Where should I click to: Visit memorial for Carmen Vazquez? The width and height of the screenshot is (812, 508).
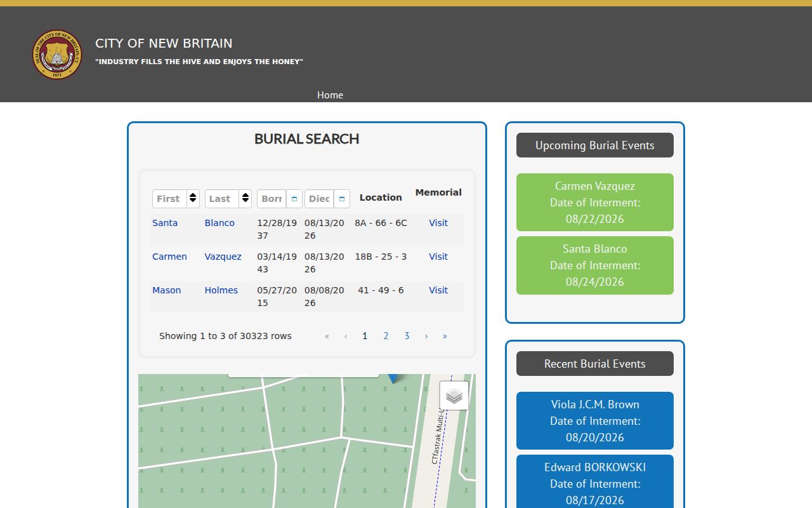pyautogui.click(x=438, y=257)
